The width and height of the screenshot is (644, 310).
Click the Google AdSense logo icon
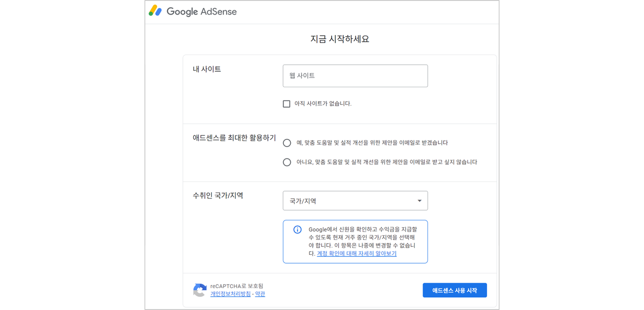155,11
